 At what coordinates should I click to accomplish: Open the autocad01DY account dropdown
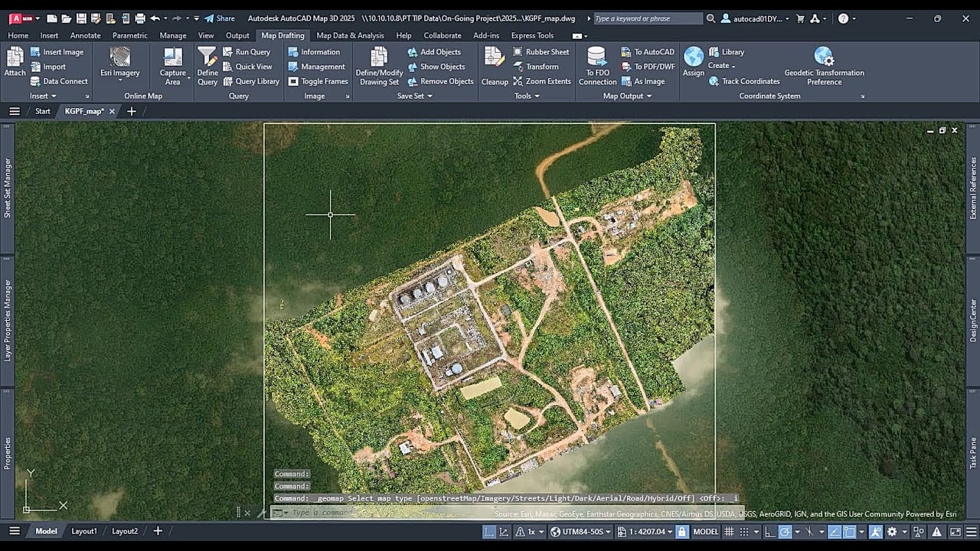tap(756, 18)
